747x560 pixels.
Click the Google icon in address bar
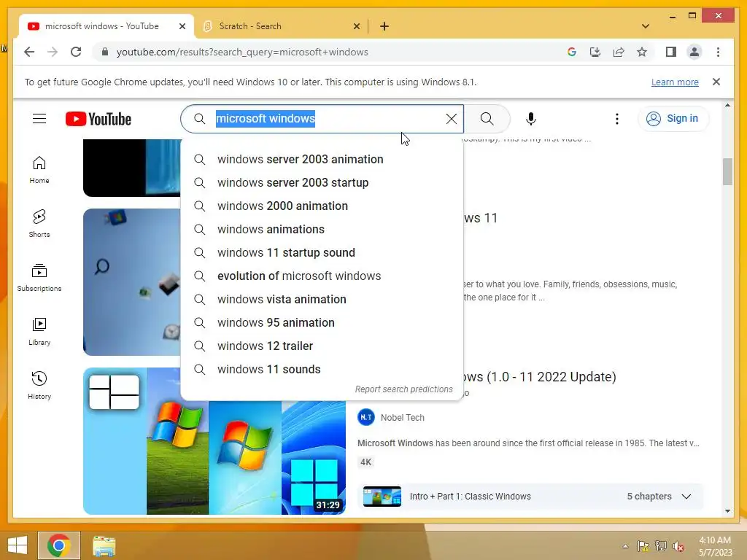[572, 52]
